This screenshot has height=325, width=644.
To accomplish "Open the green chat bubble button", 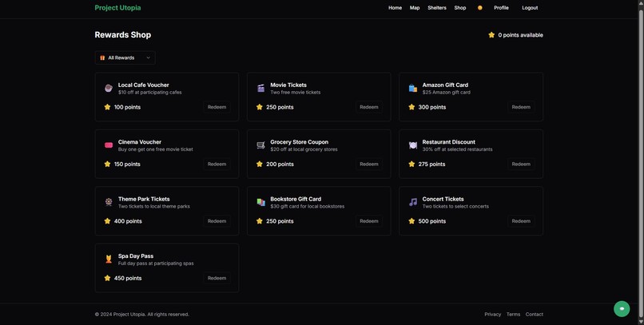I will click(622, 309).
